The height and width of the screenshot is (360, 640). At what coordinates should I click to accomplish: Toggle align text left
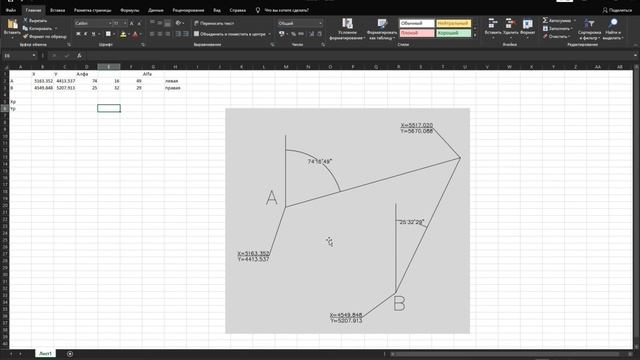point(152,34)
